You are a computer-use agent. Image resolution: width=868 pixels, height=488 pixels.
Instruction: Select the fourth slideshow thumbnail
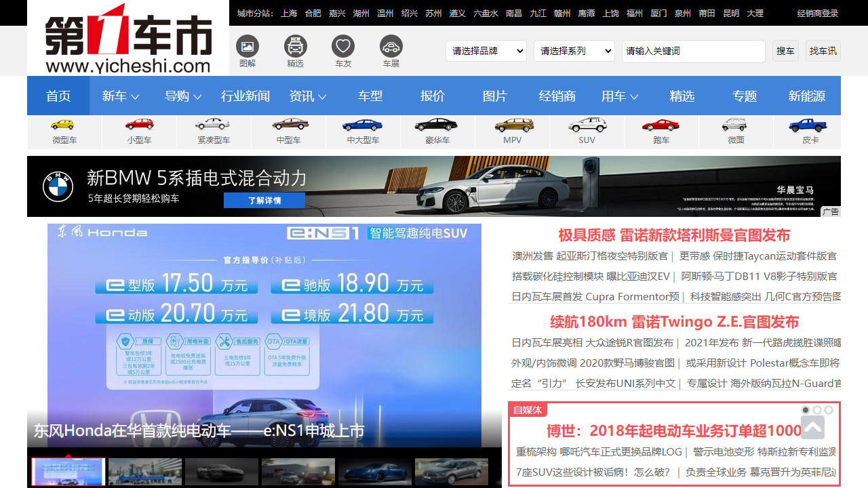(298, 472)
